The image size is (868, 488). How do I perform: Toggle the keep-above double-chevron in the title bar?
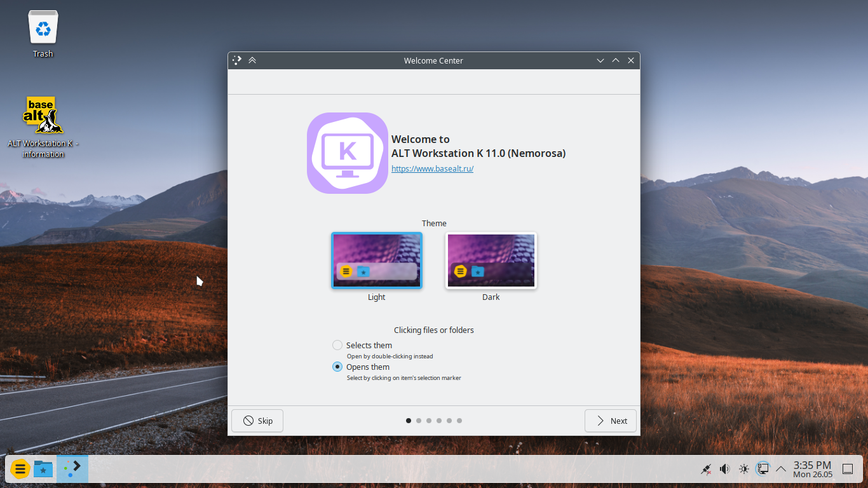(252, 60)
